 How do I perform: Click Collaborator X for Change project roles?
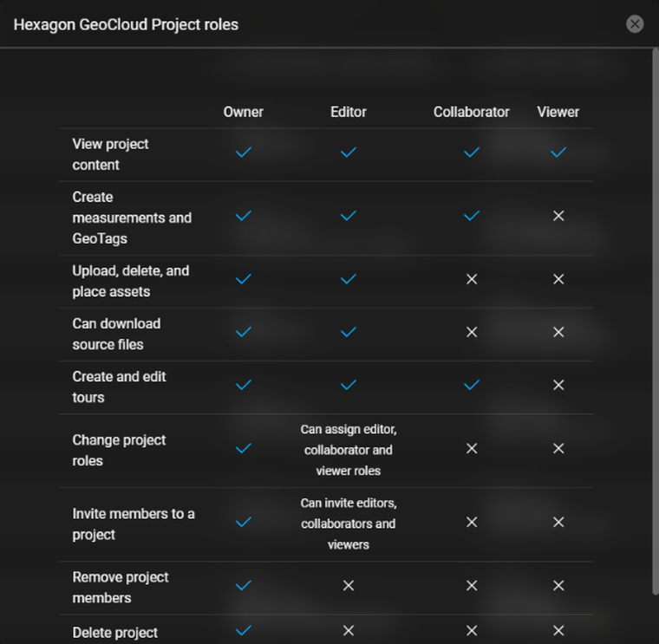click(x=472, y=449)
